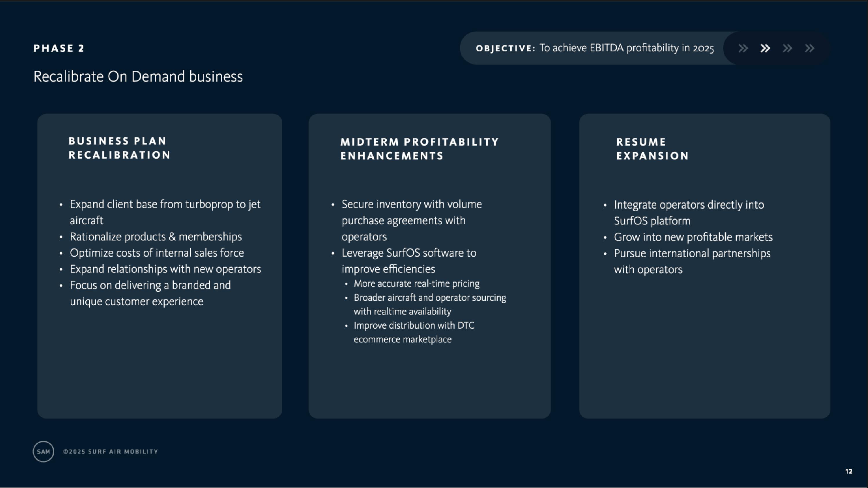
Task: Click the 'Rationalize products & memberships' bullet
Action: (x=156, y=237)
